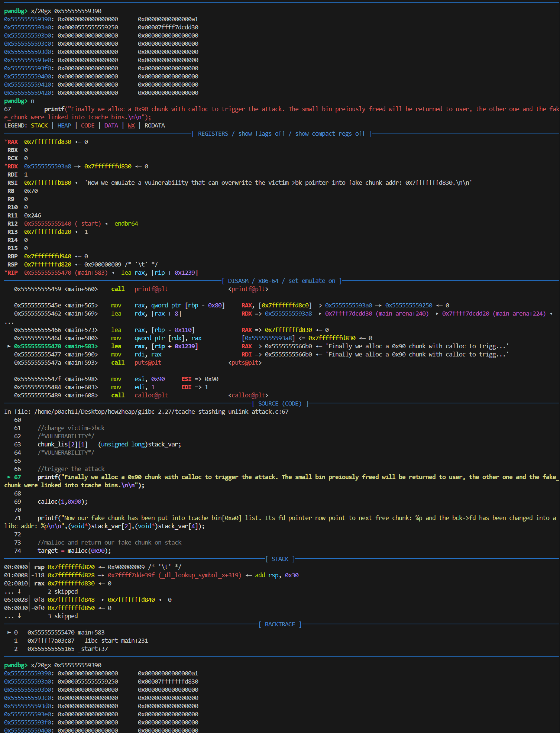560x733 pixels.
Task: Select the <main+565> disassembly offset
Action: tap(81, 305)
